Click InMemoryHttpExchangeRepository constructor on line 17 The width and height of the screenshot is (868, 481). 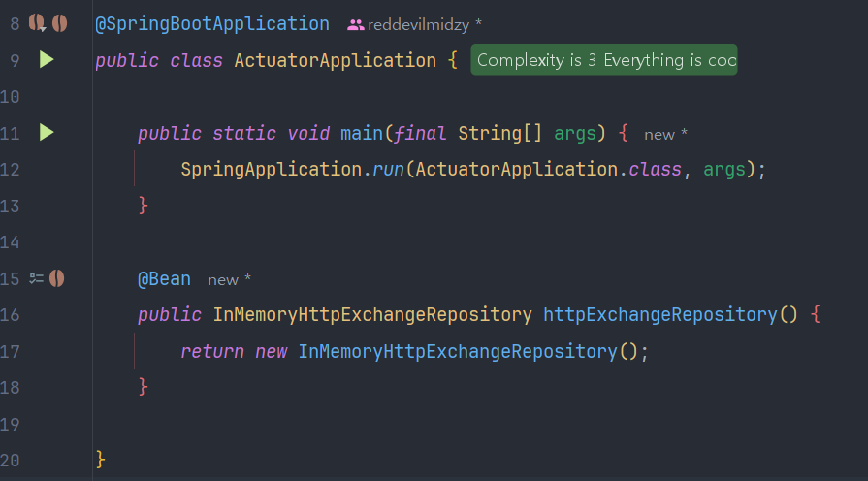point(457,351)
